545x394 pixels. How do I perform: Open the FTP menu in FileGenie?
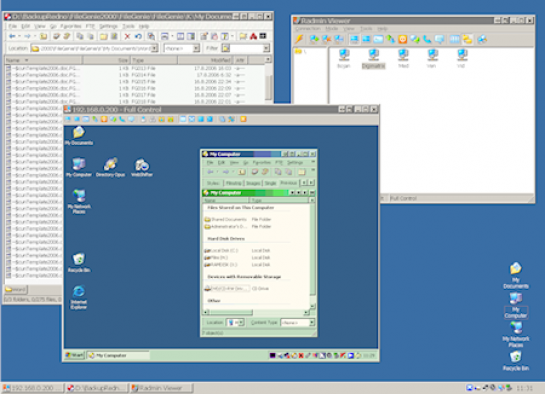[x=90, y=26]
